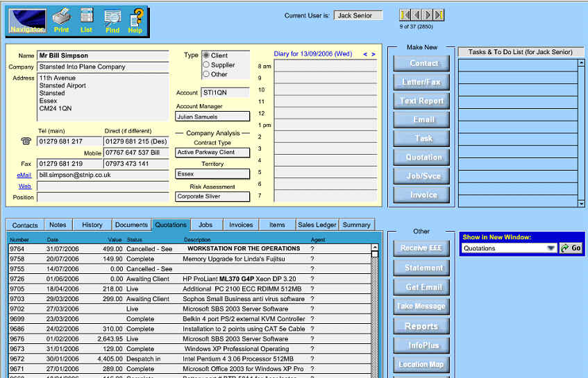
Task: Click the Web link label
Action: [x=25, y=186]
